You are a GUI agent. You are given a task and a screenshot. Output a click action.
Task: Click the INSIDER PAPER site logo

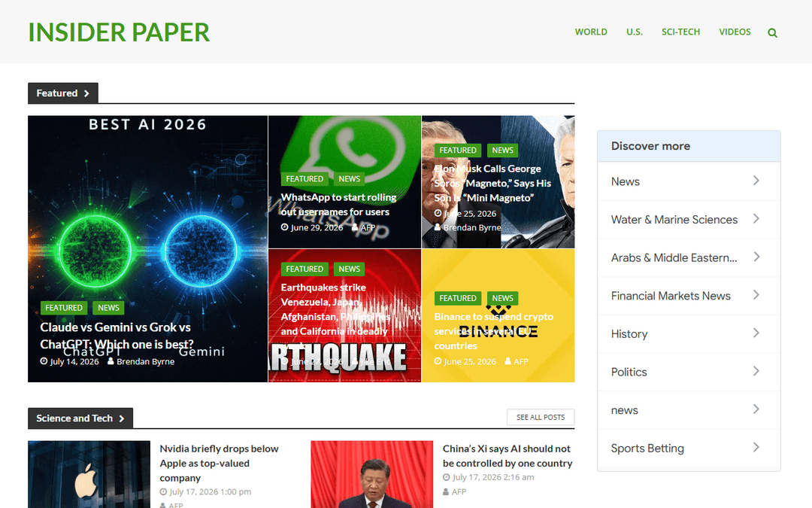pyautogui.click(x=119, y=32)
